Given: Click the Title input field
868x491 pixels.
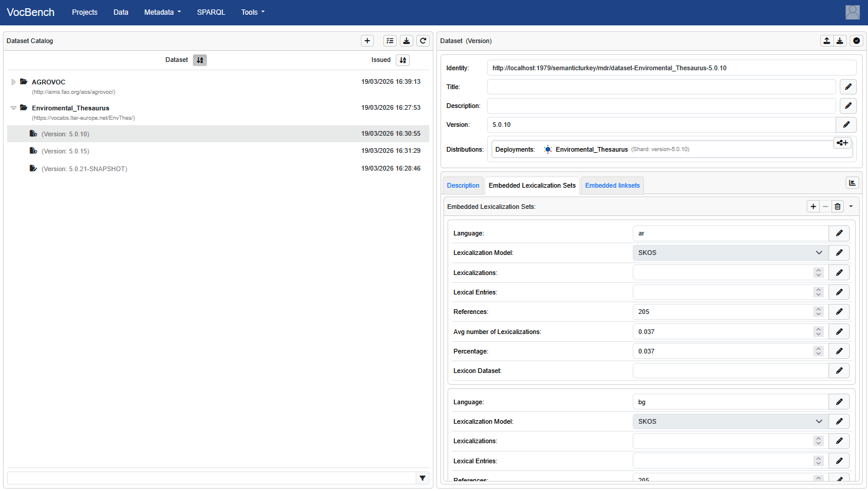Looking at the screenshot, I should [x=662, y=87].
